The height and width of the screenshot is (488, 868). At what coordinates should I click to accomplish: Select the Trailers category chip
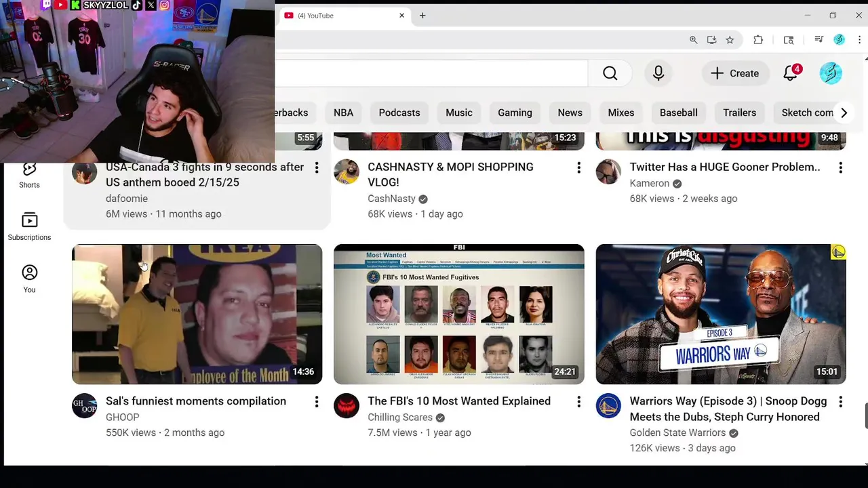click(x=740, y=113)
